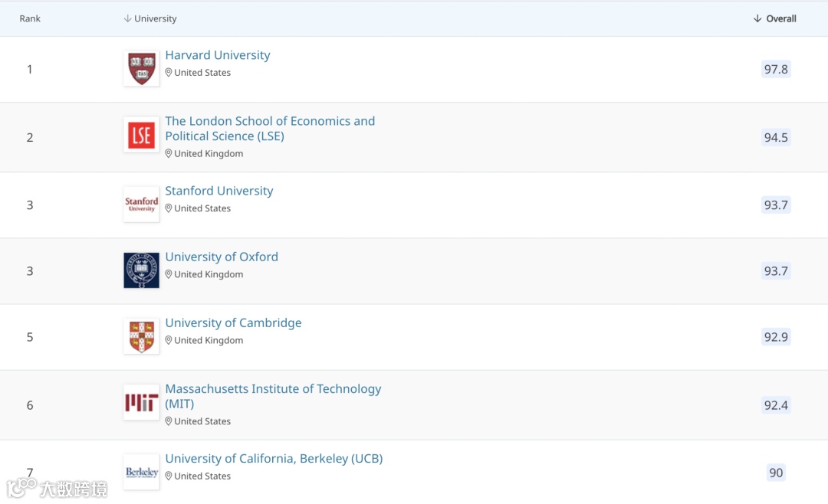Image resolution: width=828 pixels, height=504 pixels.
Task: Click the Berkeley logo
Action: pos(141,472)
